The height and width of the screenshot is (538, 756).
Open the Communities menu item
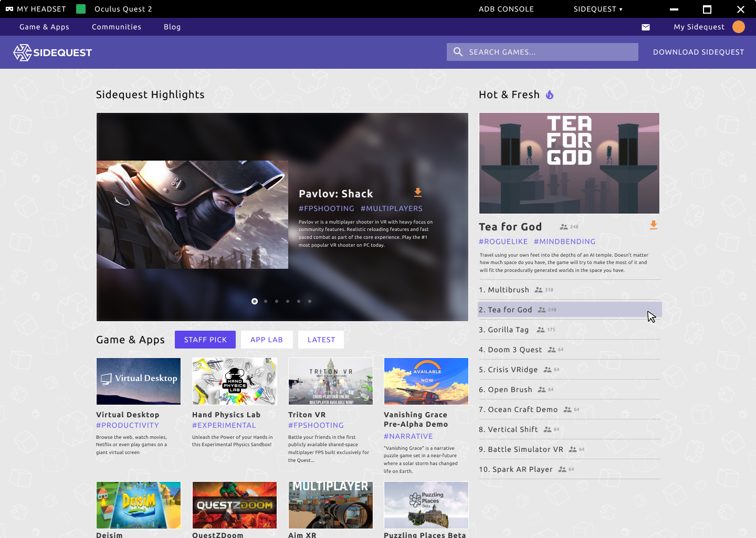click(117, 27)
